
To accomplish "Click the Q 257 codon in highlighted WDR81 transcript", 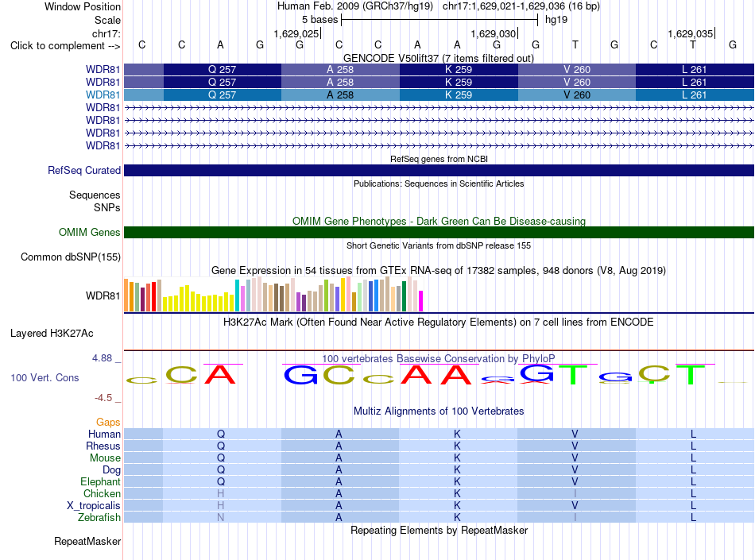I will coord(222,95).
